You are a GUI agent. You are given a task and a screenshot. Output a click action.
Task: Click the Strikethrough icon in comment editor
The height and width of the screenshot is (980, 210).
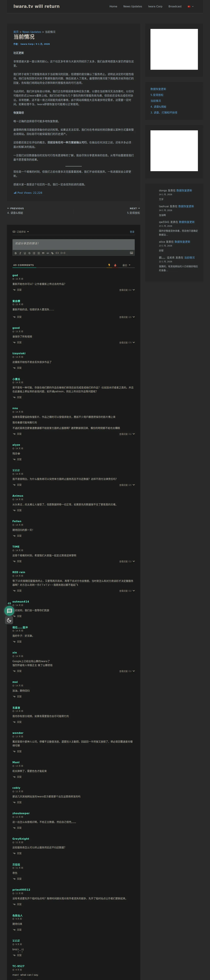click(29, 253)
